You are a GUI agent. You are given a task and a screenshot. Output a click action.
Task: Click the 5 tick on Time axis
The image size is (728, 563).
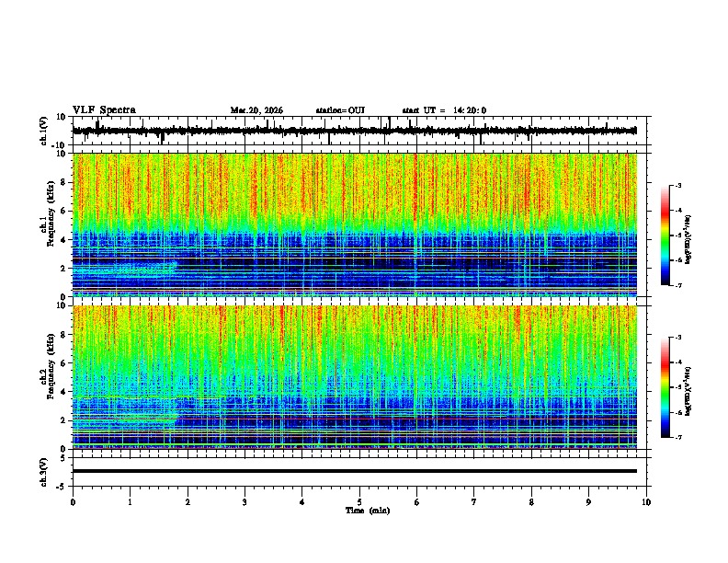click(x=359, y=502)
